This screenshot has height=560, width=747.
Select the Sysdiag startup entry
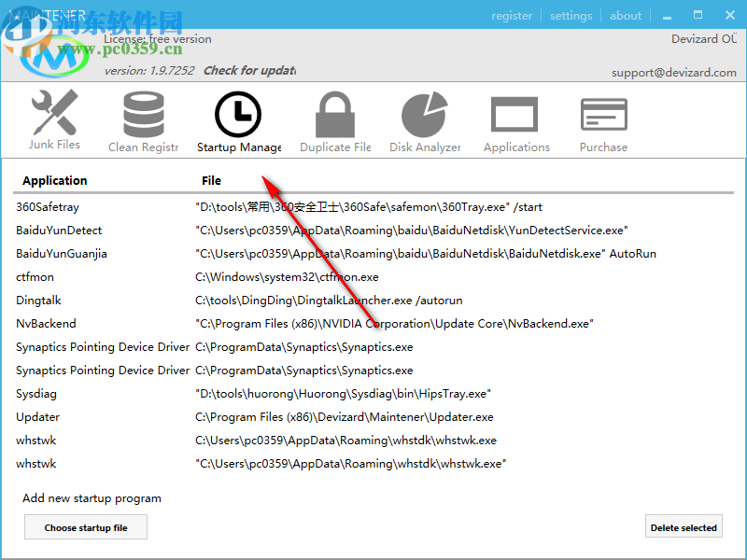click(x=36, y=394)
